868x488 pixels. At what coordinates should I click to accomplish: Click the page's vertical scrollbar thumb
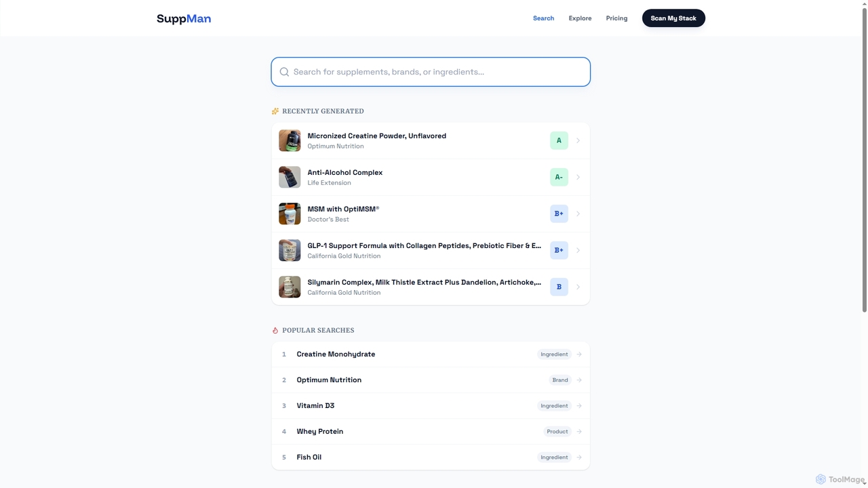863,160
